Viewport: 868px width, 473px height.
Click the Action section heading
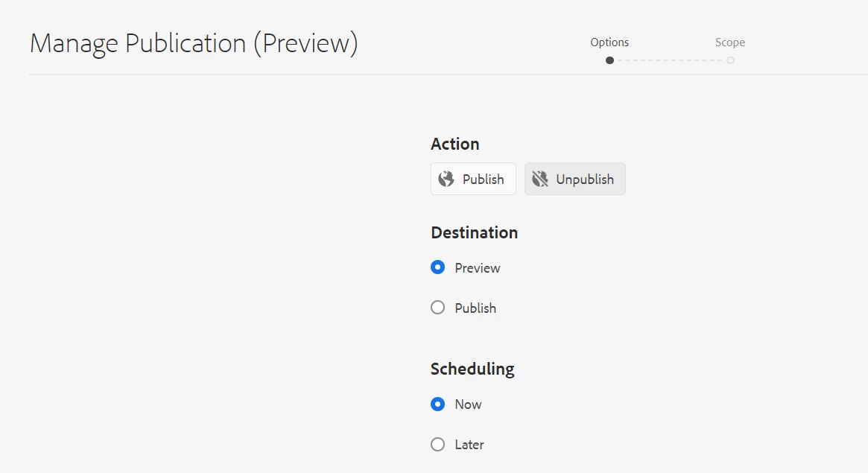coord(454,144)
